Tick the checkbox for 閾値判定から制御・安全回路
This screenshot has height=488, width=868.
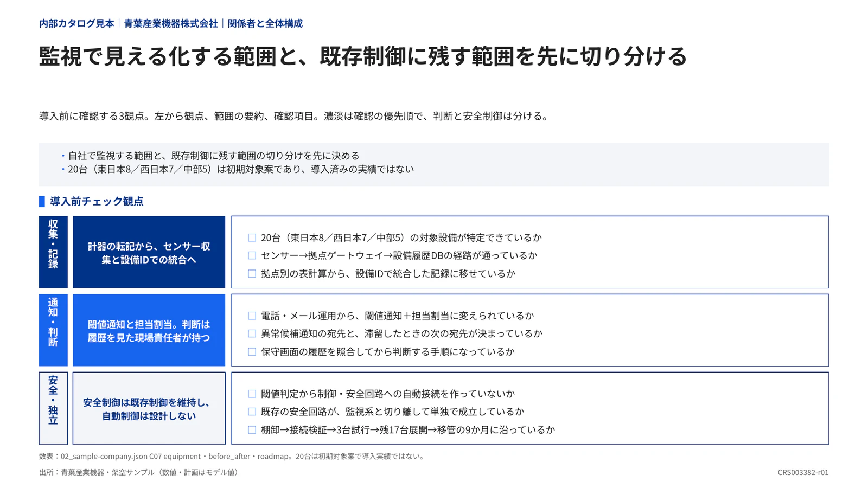(x=252, y=394)
